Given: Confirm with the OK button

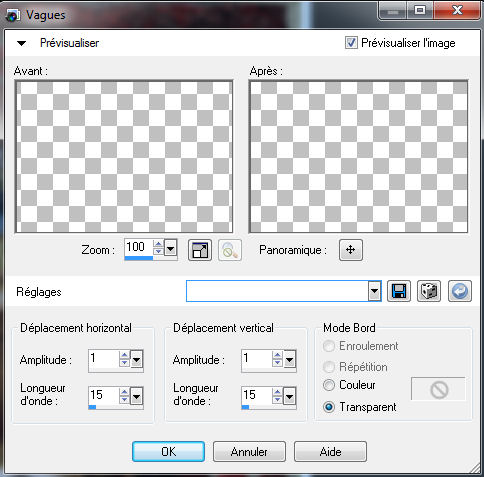Looking at the screenshot, I should point(169,452).
